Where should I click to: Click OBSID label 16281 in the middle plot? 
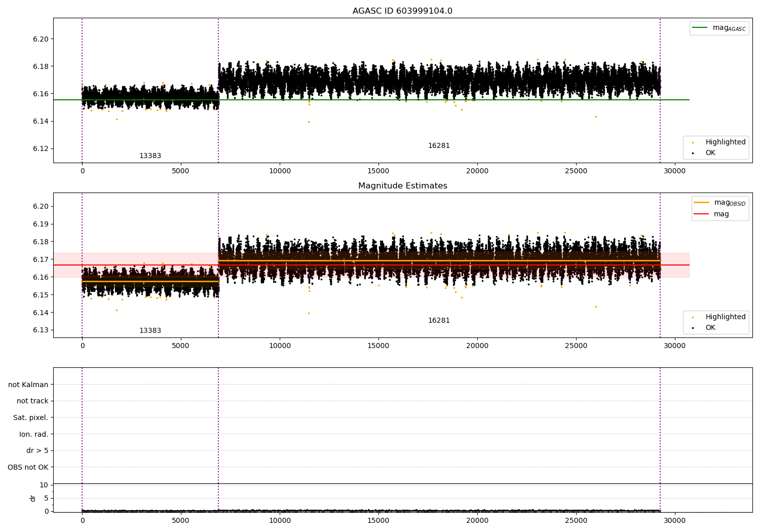pyautogui.click(x=439, y=321)
